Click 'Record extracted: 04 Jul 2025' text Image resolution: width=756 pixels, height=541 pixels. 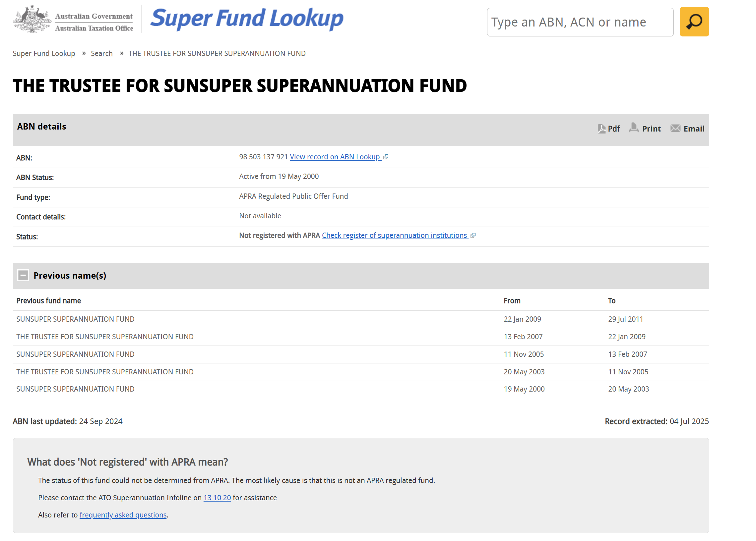(657, 421)
